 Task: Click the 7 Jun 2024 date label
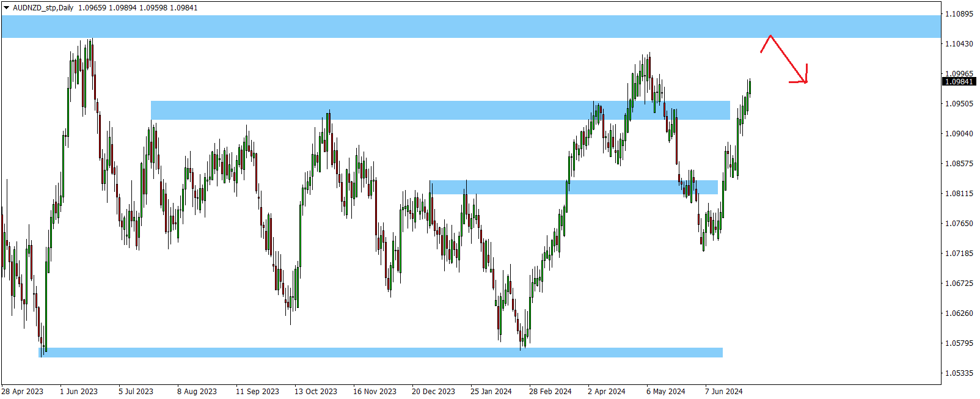pos(724,392)
